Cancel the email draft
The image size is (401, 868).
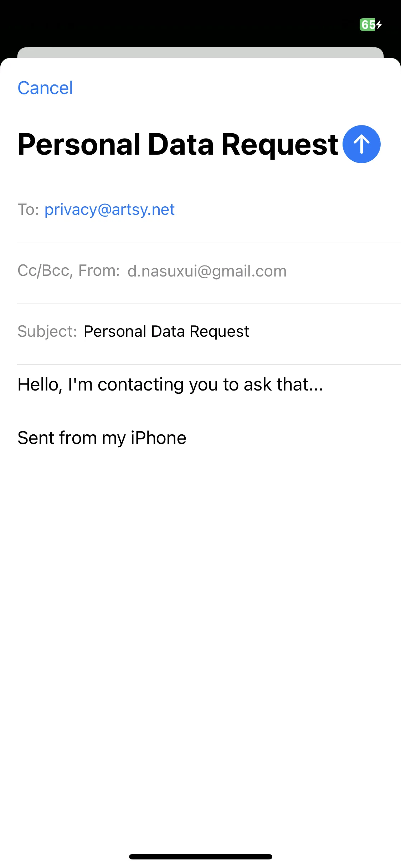coord(45,88)
